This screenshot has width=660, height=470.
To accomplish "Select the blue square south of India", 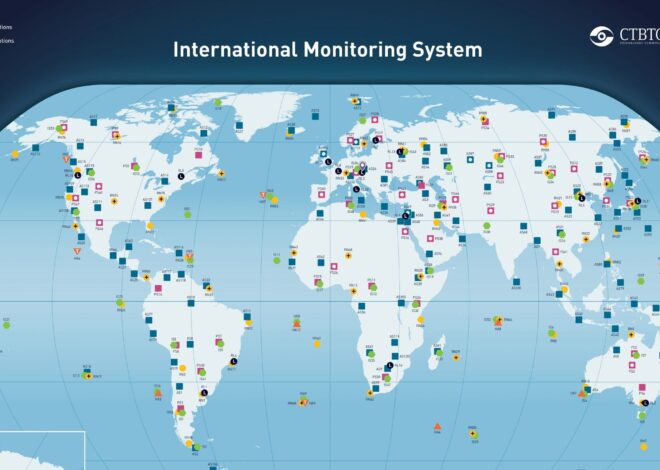I will point(516,282).
